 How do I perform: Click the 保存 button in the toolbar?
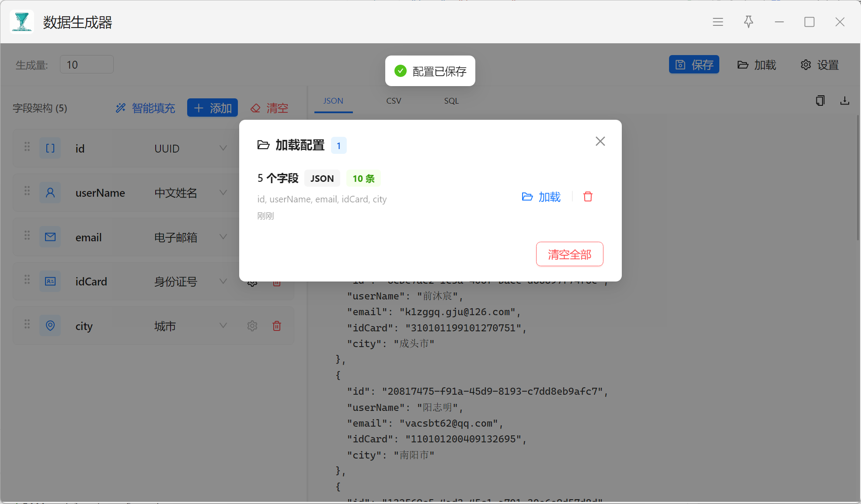coord(694,65)
